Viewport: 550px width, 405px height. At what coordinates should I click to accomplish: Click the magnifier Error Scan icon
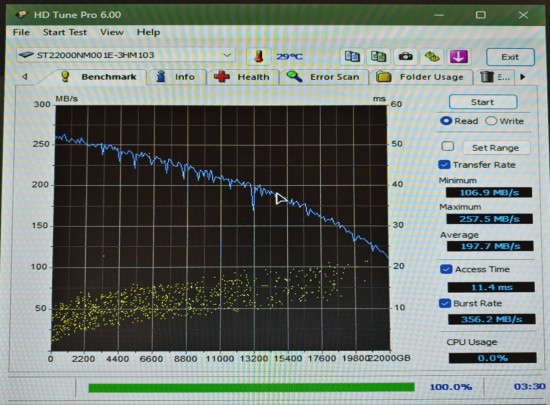point(294,76)
